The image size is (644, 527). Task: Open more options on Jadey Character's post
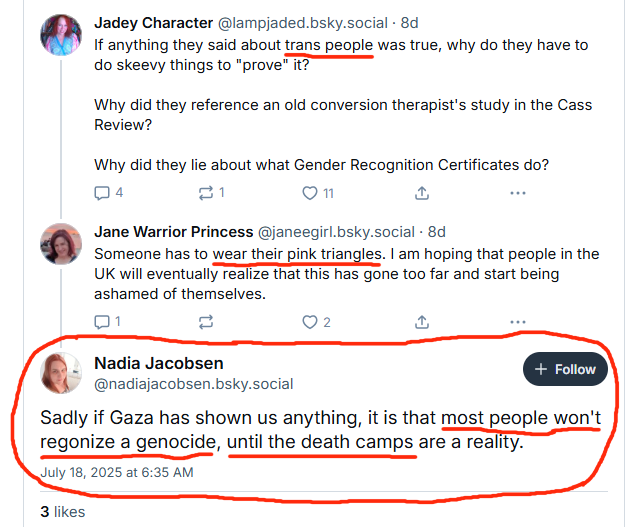[x=518, y=192]
